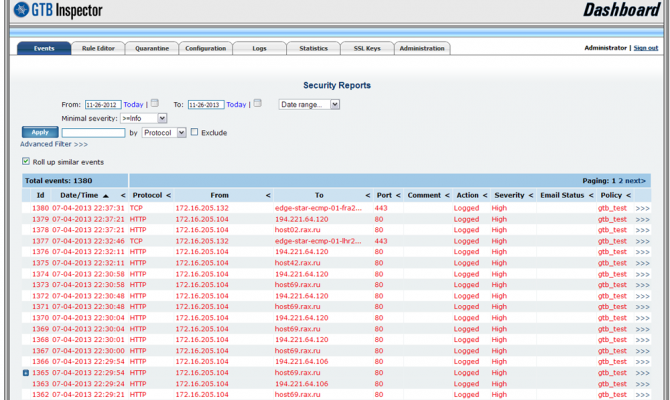The width and height of the screenshot is (670, 400).
Task: Open the Statistics tab
Action: [x=313, y=48]
